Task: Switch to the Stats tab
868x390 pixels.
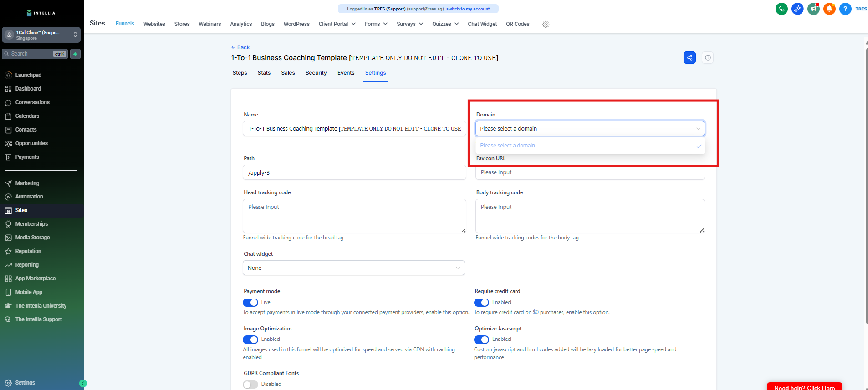Action: point(264,73)
